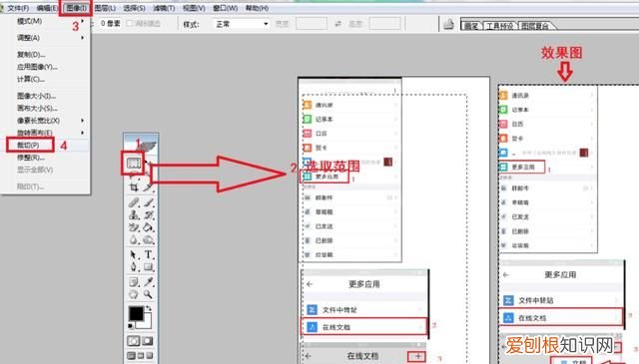639x364 pixels.
Task: Toggle the 消除锯齿 anti-alias checkbox
Action: 130,24
